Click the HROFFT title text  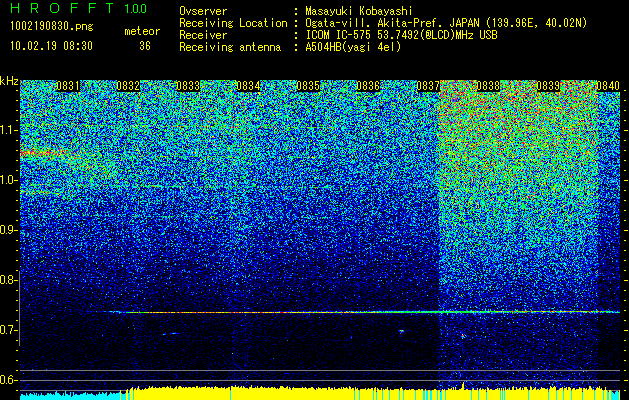click(x=62, y=8)
